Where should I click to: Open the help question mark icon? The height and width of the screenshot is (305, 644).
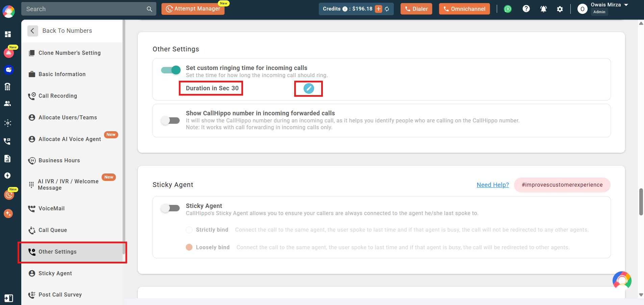[x=526, y=9]
